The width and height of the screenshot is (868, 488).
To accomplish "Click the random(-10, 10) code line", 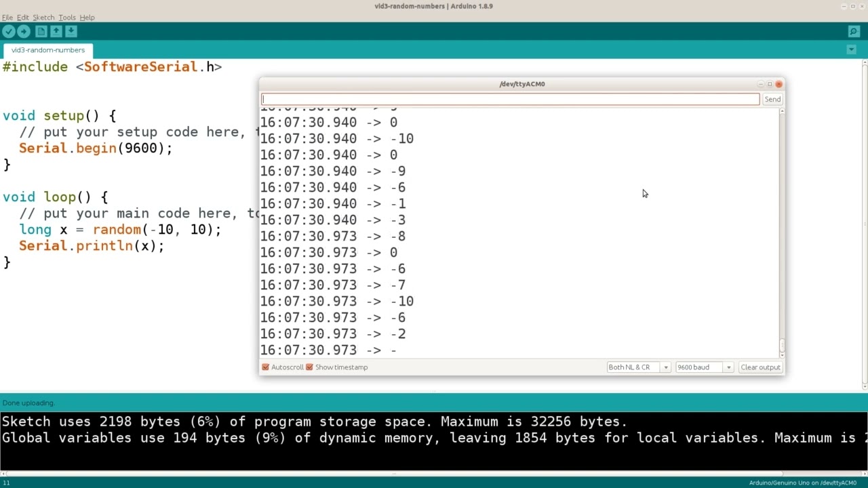I will click(x=120, y=230).
